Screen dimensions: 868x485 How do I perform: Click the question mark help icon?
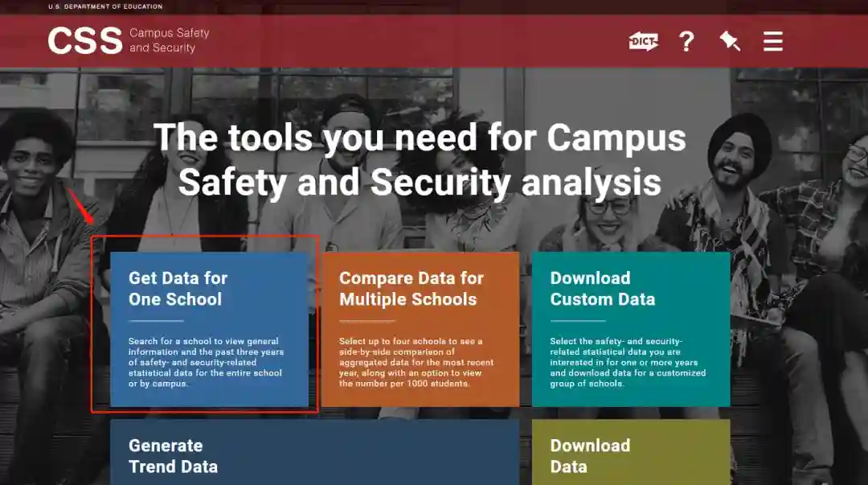point(686,41)
